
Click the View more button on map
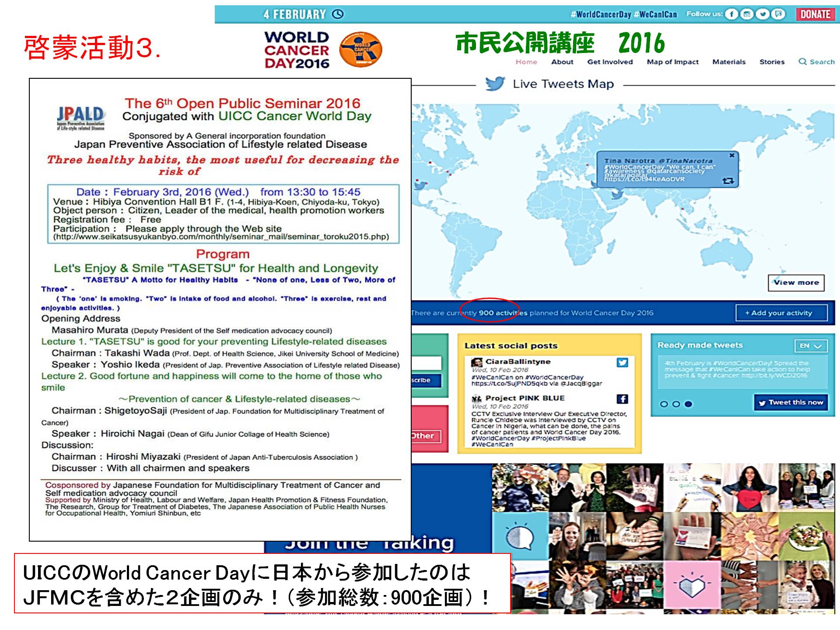coord(796,283)
